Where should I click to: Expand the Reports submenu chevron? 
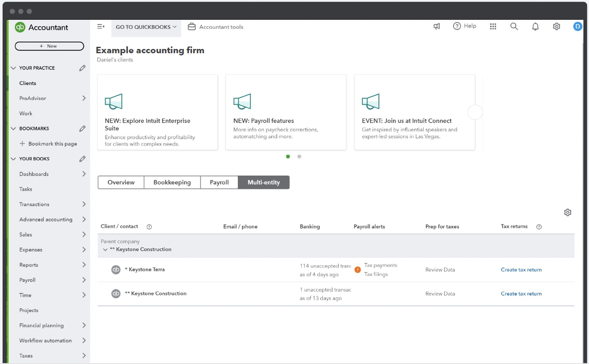[x=84, y=265]
